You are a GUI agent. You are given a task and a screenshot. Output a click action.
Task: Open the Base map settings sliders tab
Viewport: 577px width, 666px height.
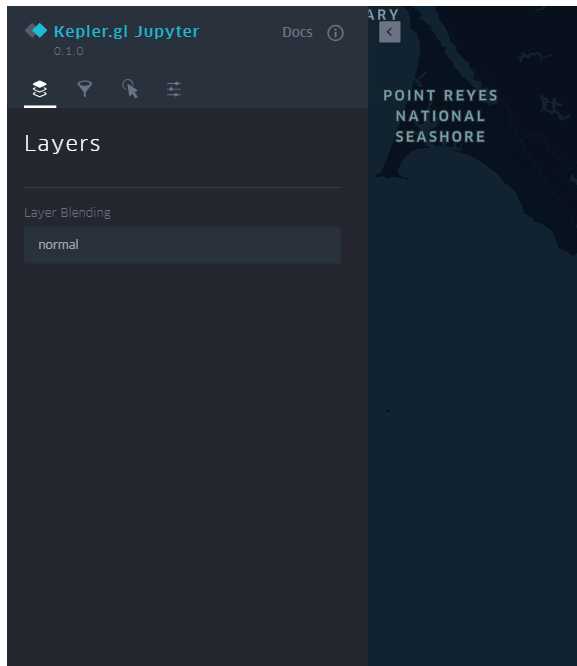[174, 89]
